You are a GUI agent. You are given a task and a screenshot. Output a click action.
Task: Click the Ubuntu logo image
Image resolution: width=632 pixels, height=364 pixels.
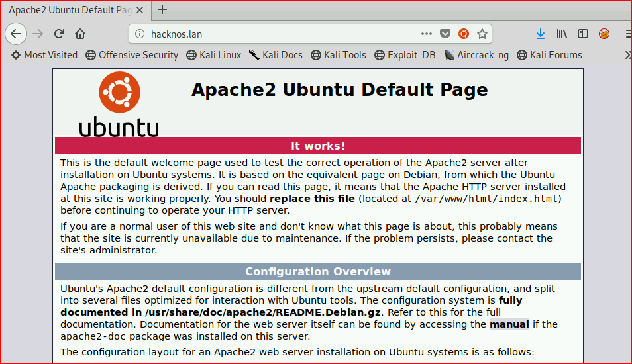(119, 105)
